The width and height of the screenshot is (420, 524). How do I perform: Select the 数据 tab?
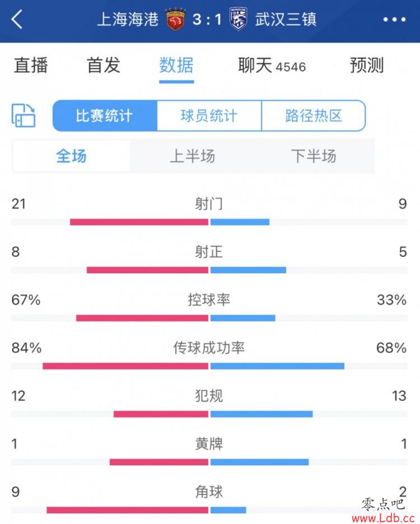click(176, 65)
